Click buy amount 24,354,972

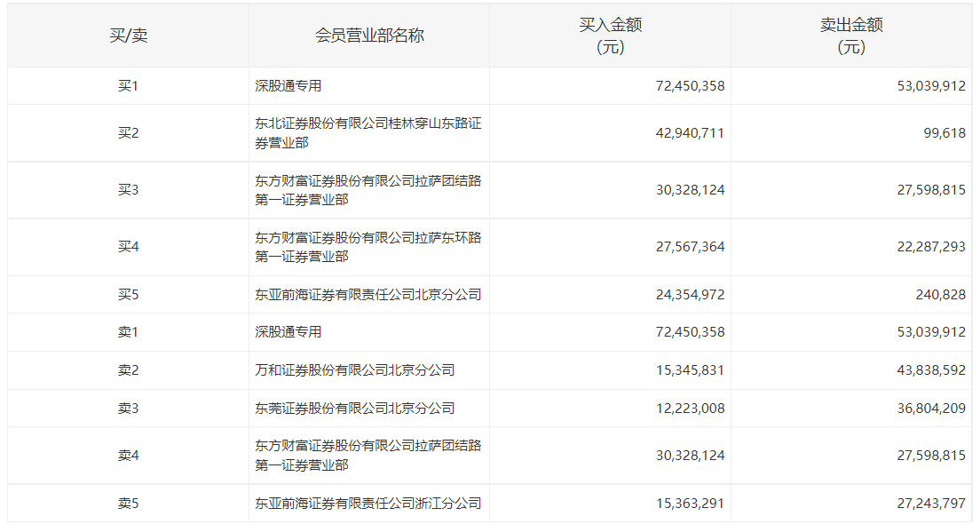690,295
